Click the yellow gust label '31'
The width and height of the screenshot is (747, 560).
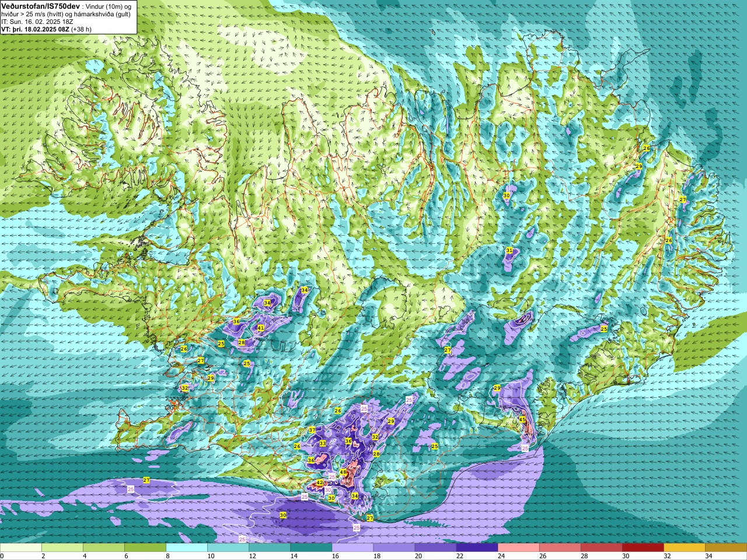pos(509,251)
